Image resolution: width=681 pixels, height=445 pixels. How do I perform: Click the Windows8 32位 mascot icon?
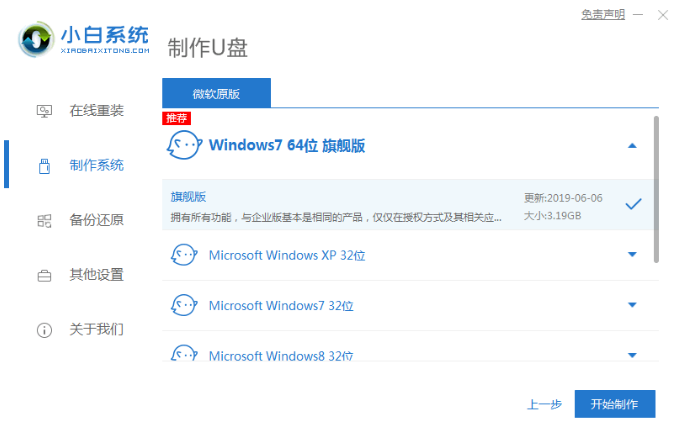click(184, 353)
